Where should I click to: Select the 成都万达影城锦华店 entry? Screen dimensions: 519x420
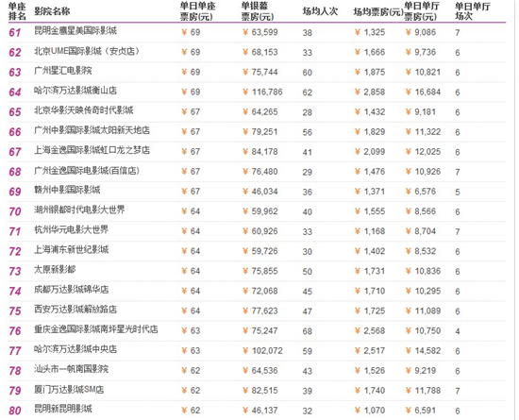(71, 290)
